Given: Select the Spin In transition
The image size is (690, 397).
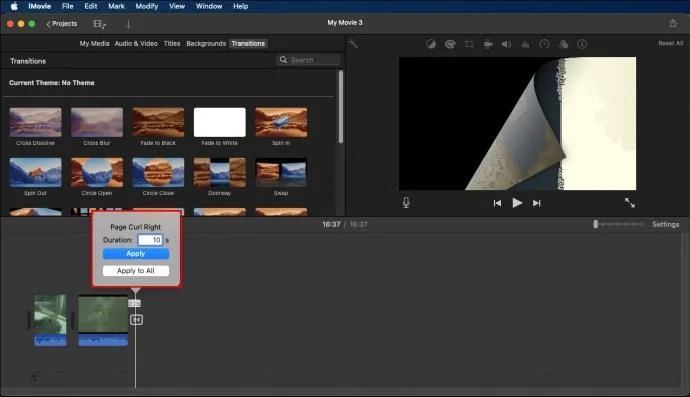Looking at the screenshot, I should coord(281,122).
